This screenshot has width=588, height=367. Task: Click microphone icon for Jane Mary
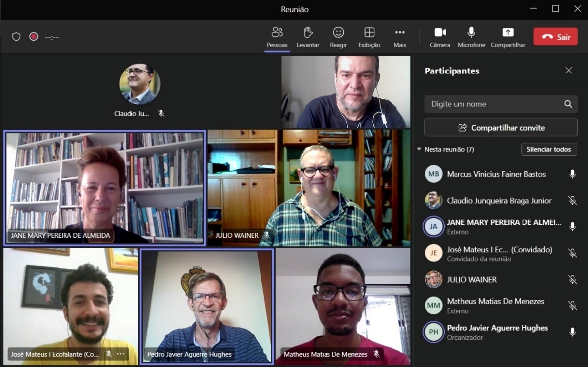[x=572, y=226]
